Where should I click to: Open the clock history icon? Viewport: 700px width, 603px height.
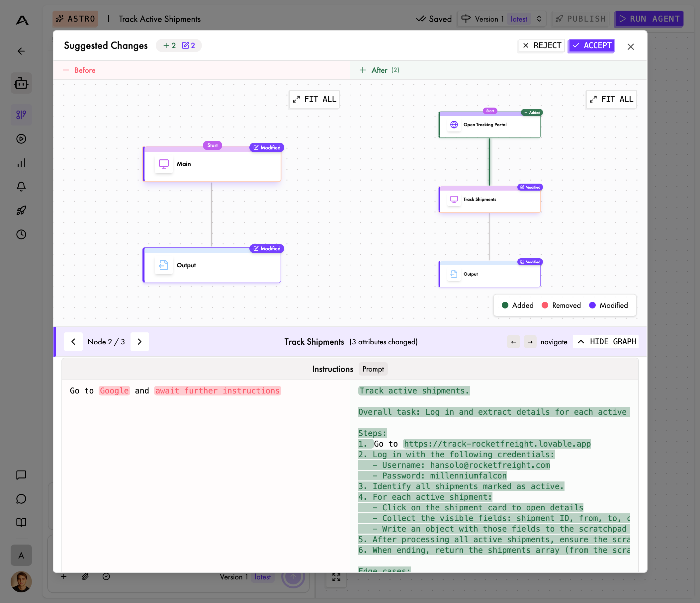click(x=21, y=234)
